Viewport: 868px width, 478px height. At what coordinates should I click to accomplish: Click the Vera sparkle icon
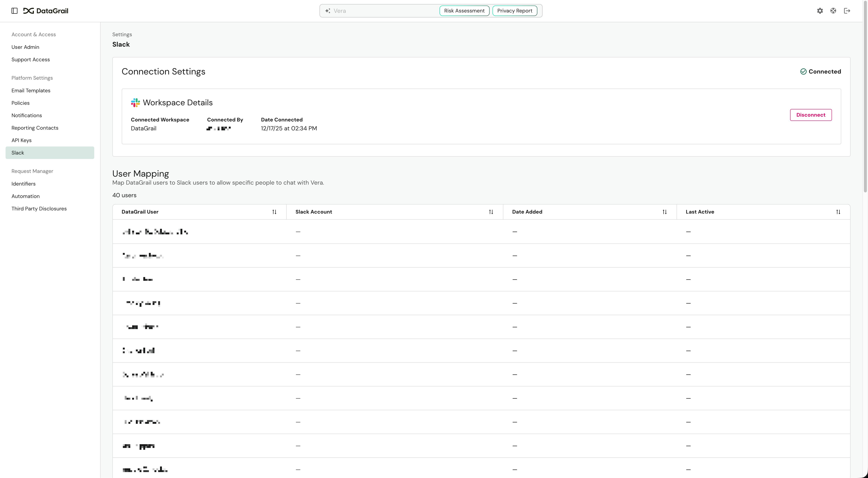[327, 11]
